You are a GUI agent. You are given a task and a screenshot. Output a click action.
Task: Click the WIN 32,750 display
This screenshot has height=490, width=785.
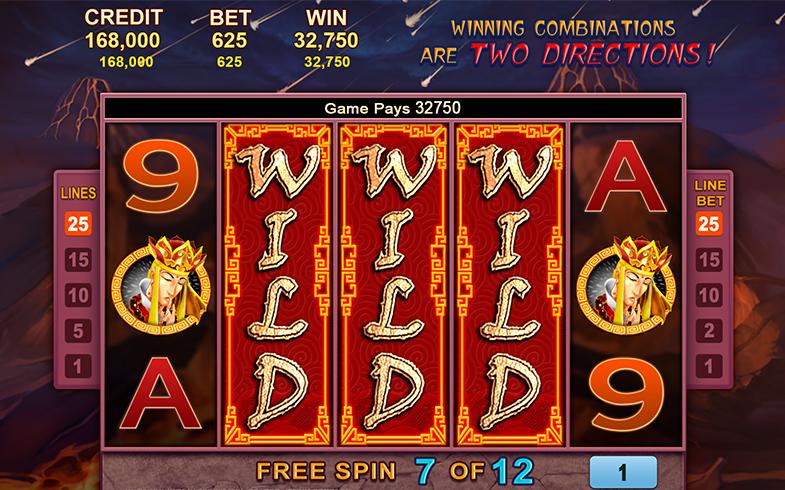click(x=326, y=39)
